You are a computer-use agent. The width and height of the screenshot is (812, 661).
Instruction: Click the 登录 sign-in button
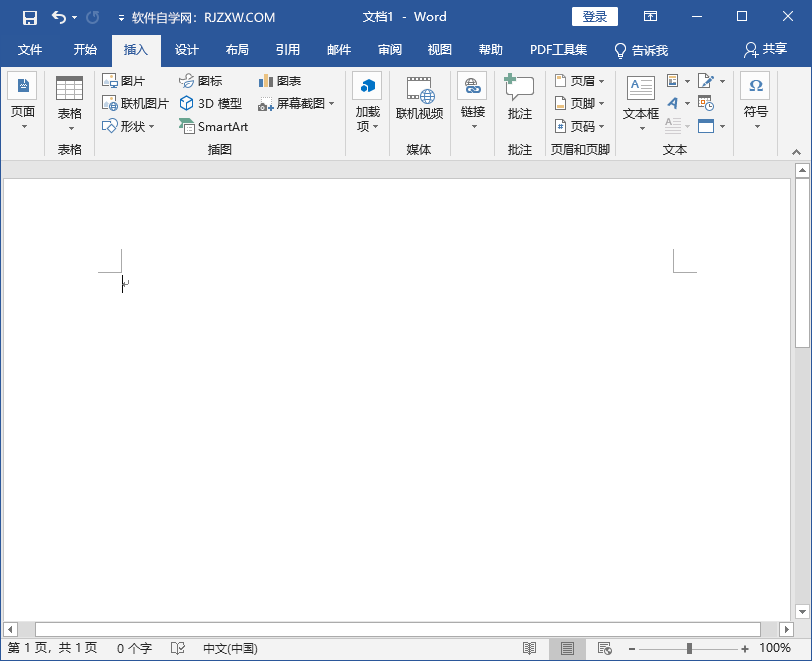coord(594,16)
